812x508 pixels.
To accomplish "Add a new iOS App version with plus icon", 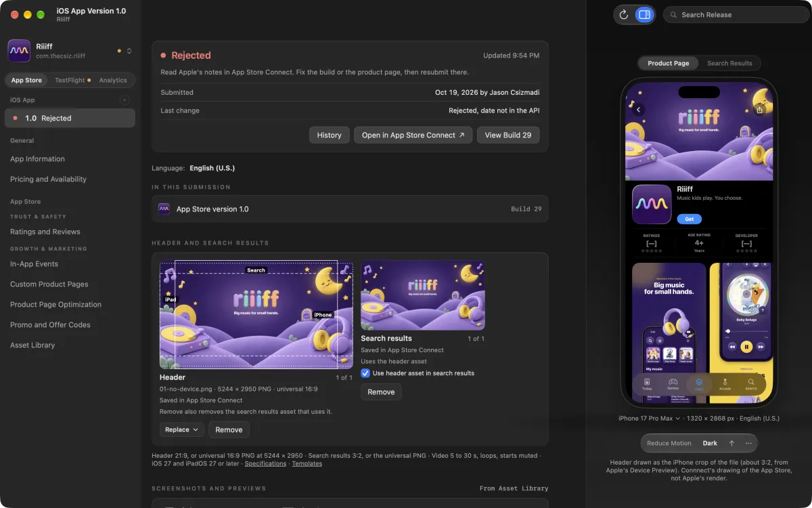I will pos(125,100).
